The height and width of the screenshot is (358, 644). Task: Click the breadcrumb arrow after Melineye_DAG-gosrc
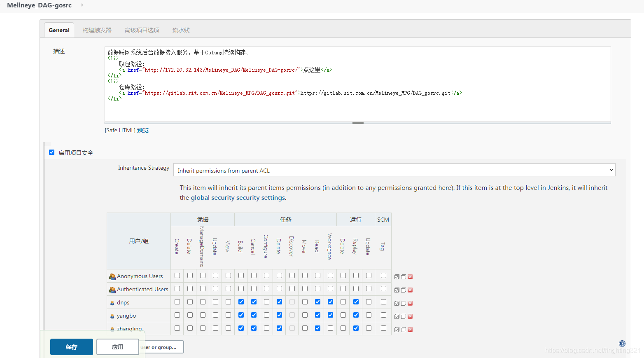[x=82, y=5]
